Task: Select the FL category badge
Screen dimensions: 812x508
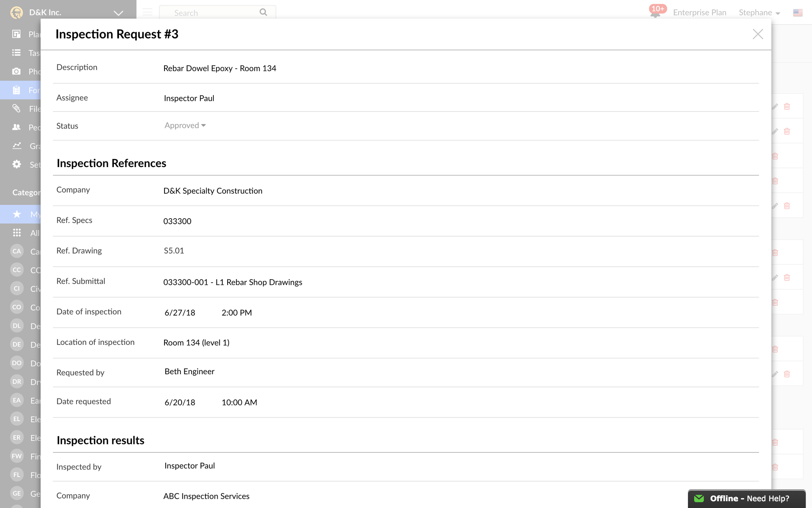Action: click(17, 475)
